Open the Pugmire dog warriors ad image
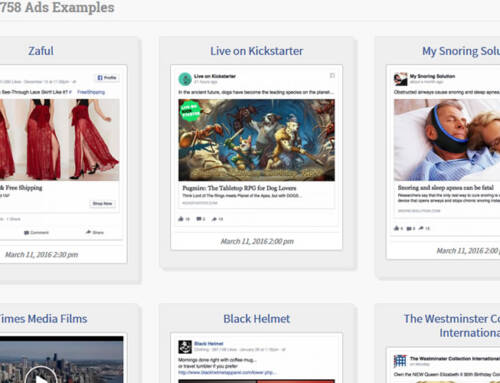 pyautogui.click(x=256, y=140)
